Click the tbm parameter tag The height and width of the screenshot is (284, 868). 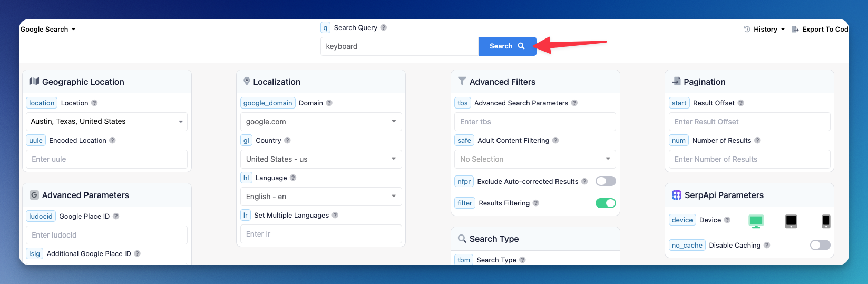464,260
